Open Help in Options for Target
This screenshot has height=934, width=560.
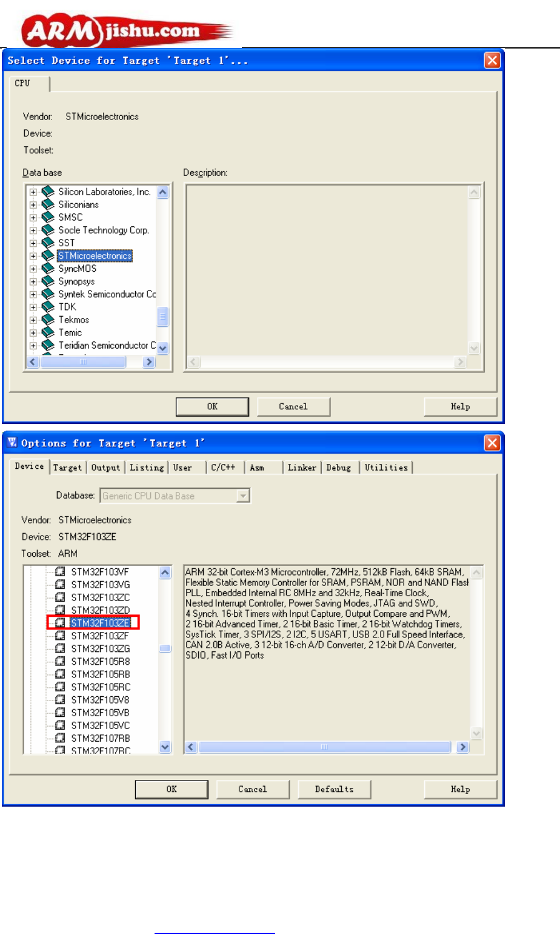pos(460,789)
